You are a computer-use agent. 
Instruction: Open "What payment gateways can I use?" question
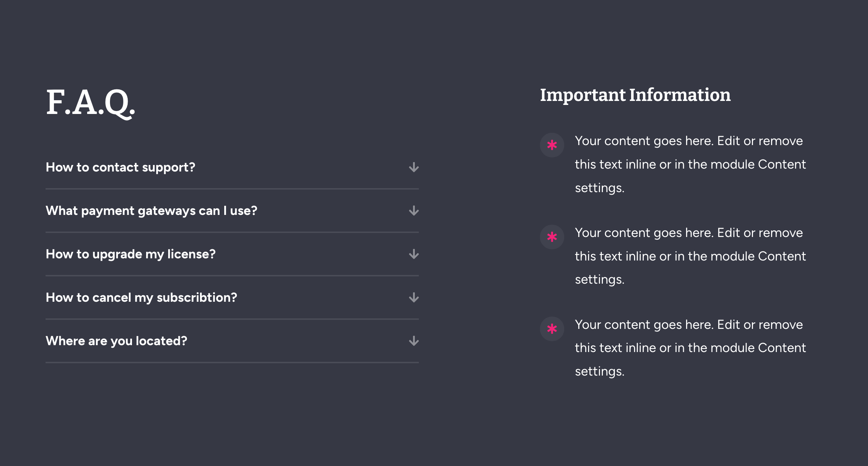(152, 211)
